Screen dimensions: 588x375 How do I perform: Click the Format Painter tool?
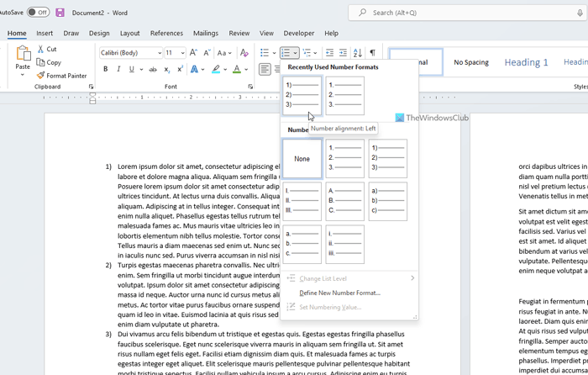[x=66, y=76]
